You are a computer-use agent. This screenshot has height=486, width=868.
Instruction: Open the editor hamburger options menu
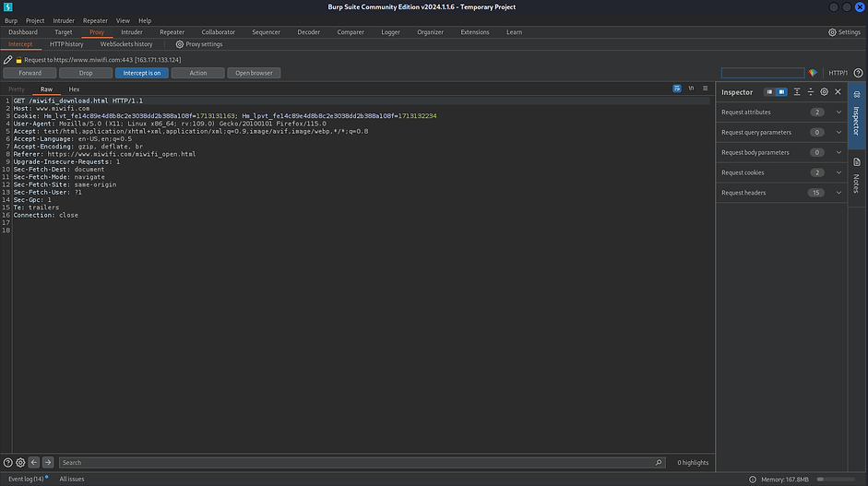(706, 89)
